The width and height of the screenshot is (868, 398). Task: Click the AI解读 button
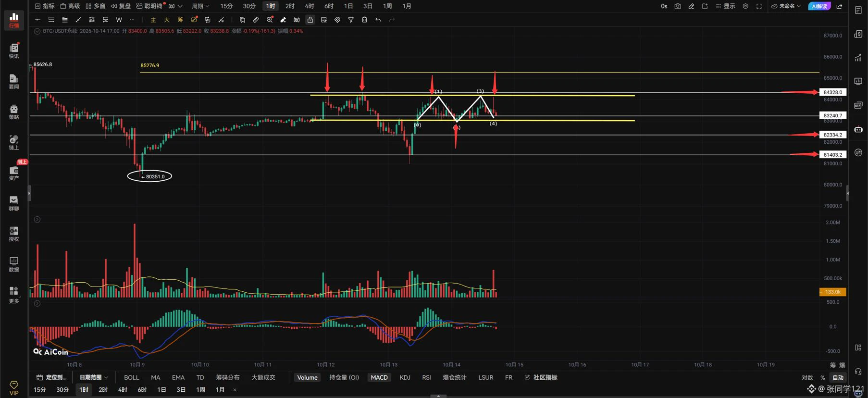pyautogui.click(x=819, y=6)
